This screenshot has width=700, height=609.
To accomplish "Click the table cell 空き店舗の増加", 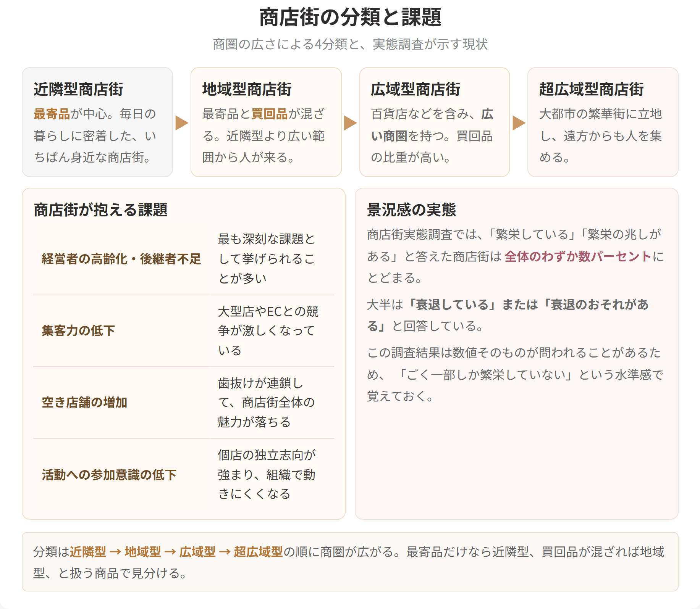I will [121, 402].
